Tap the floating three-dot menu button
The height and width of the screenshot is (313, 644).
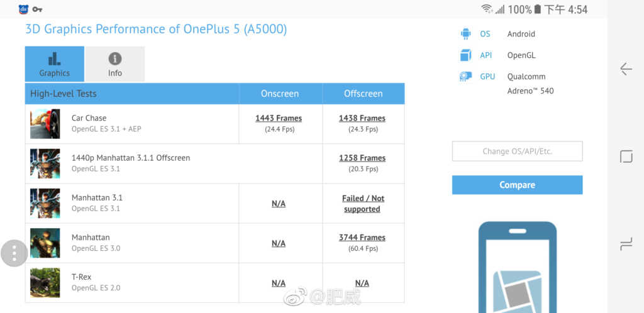pos(14,253)
